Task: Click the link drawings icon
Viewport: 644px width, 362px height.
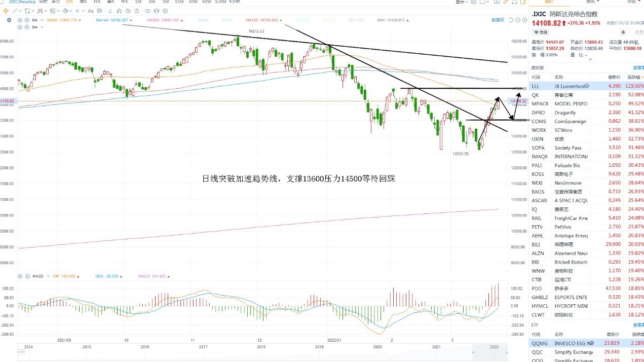Action: tap(147, 11)
